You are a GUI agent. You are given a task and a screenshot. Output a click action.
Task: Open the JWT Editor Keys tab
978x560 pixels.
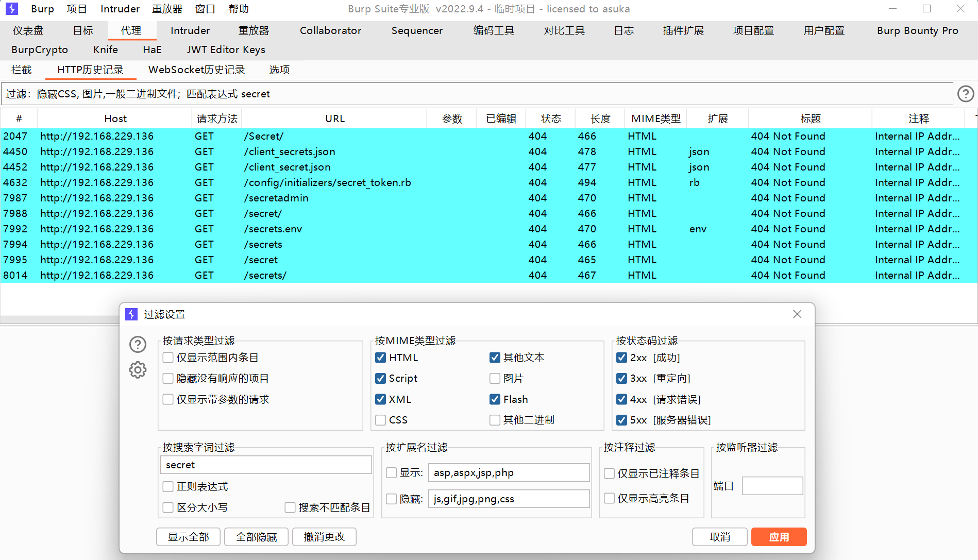[x=226, y=49]
